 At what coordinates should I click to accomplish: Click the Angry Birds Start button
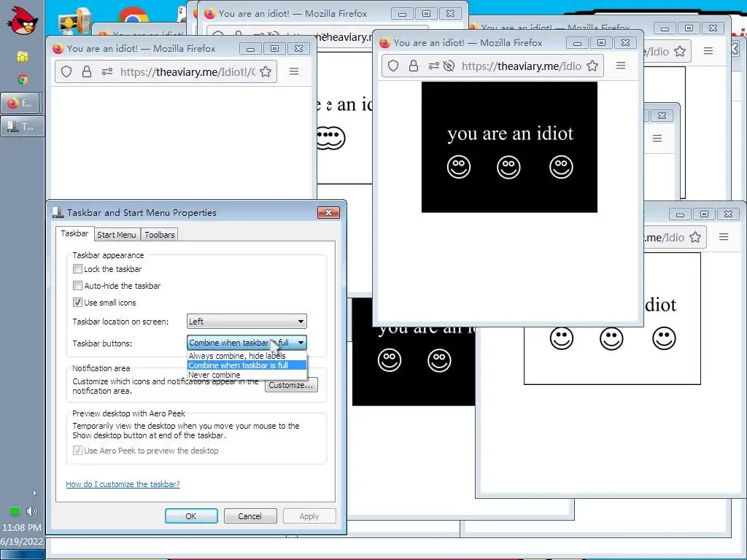22,21
